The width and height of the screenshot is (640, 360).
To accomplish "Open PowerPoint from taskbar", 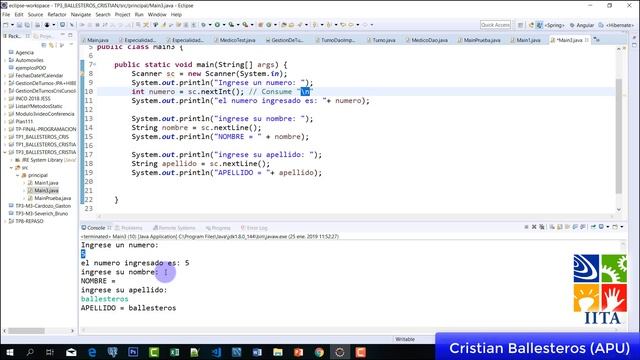I will click(298, 352).
